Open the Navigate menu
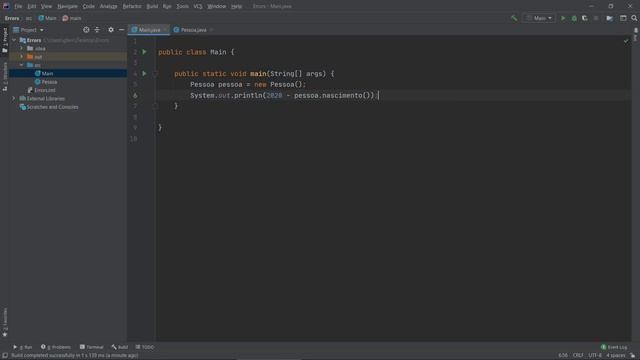 point(67,6)
